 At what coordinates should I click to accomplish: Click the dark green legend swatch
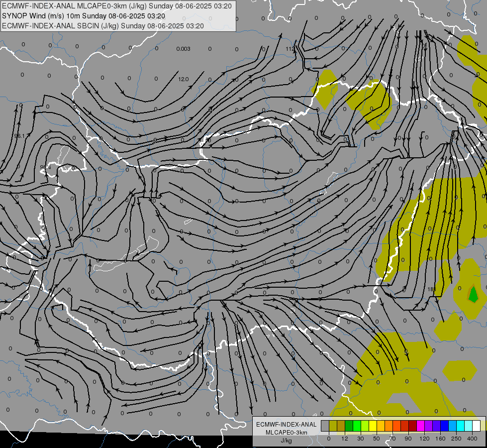pos(349,426)
